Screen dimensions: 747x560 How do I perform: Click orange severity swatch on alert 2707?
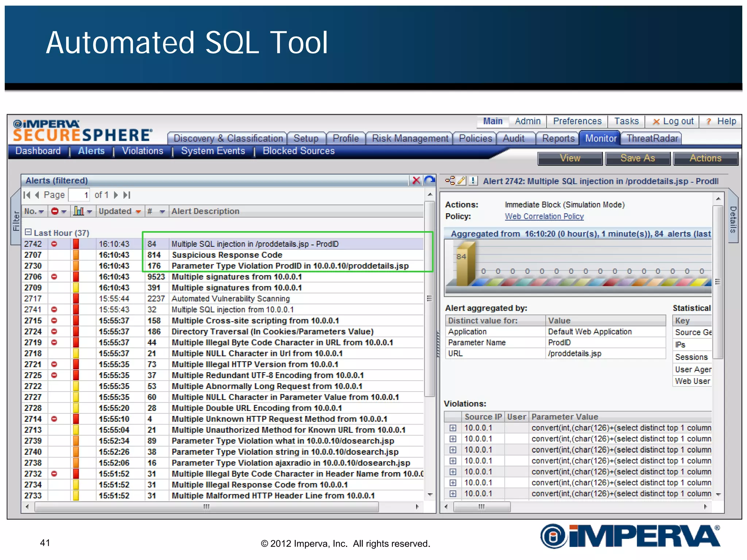coord(76,255)
